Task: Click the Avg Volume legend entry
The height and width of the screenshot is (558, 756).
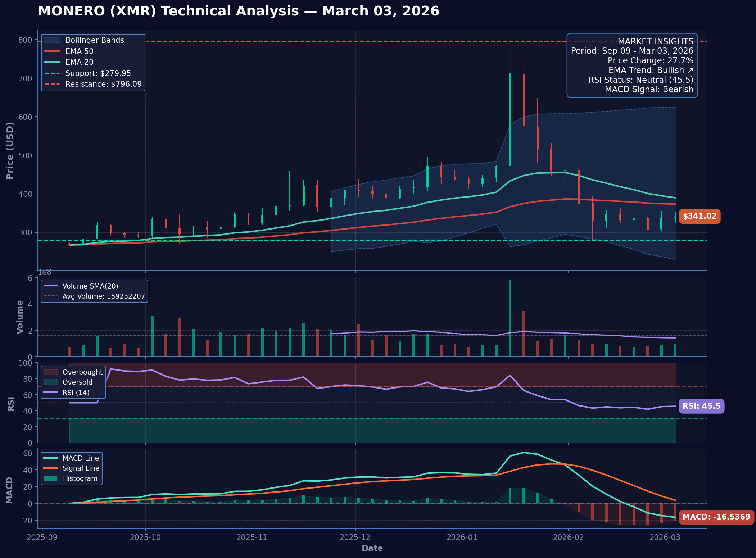Action: [103, 296]
